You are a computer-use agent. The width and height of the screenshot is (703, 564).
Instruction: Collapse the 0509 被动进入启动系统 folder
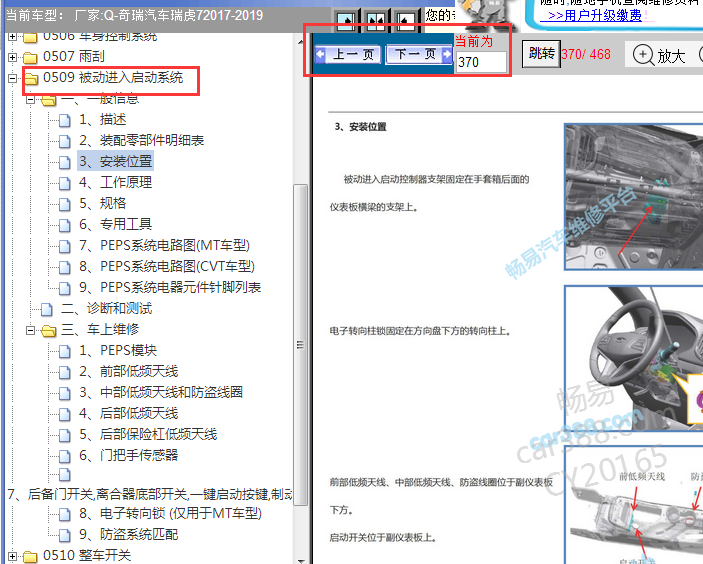coord(13,78)
